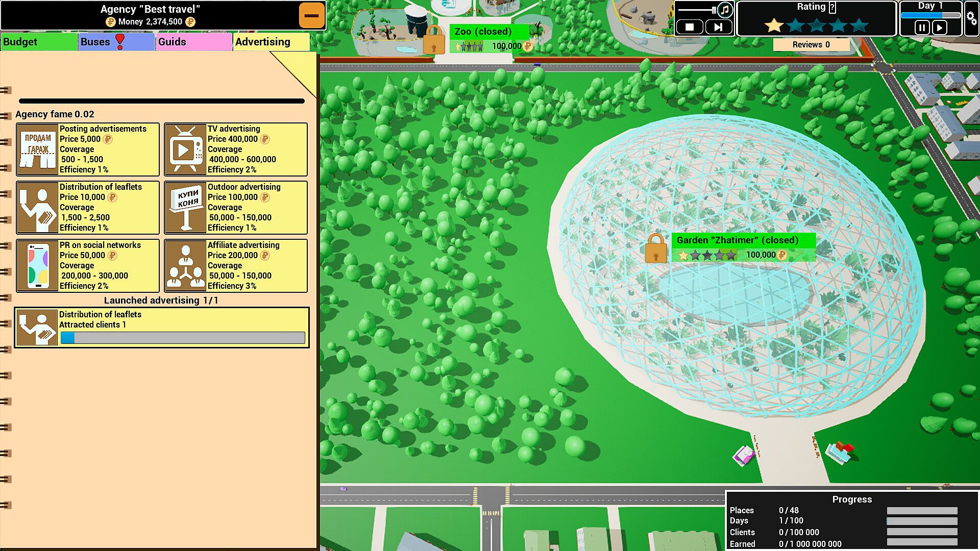Pause the game day timer
The height and width of the screenshot is (551, 980).
point(922,27)
